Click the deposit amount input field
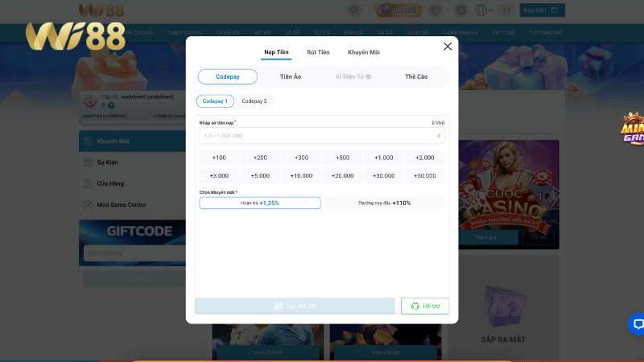Image resolution: width=644 pixels, height=362 pixels. click(x=318, y=136)
